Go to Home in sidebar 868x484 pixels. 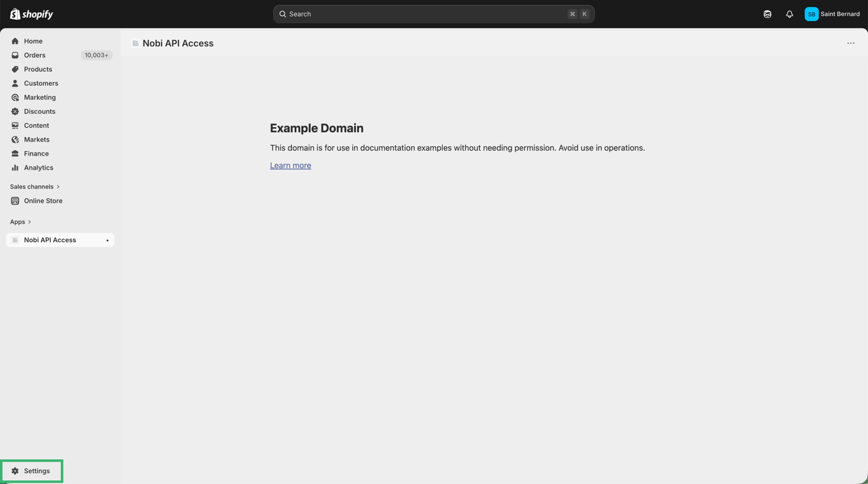pyautogui.click(x=33, y=41)
